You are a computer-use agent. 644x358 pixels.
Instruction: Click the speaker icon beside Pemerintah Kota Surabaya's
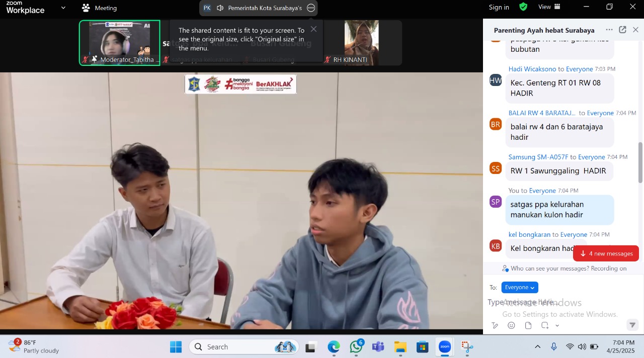pos(220,8)
